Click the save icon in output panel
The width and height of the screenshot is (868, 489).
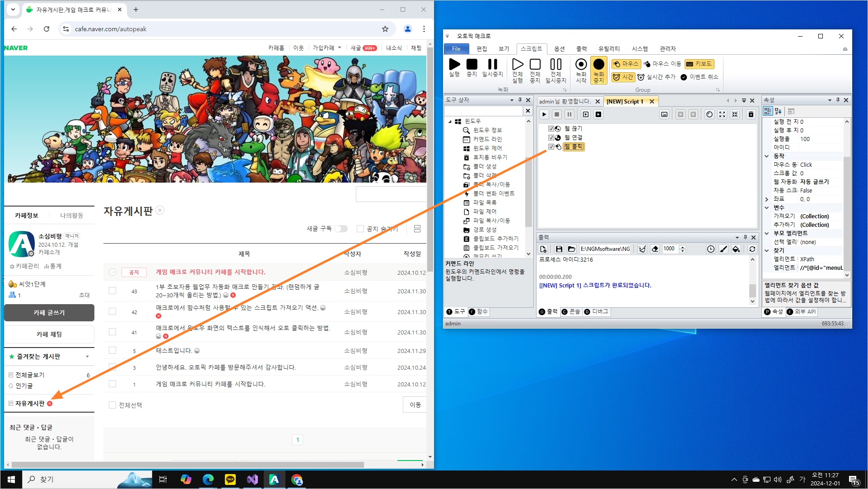tap(559, 249)
